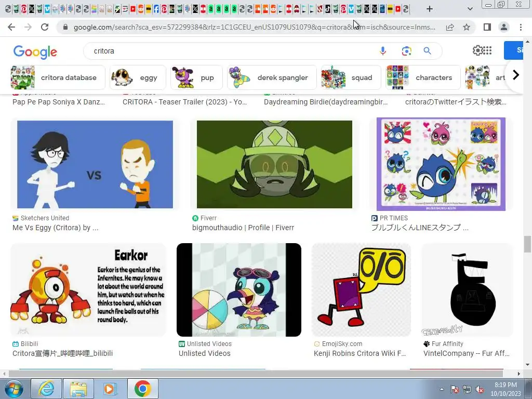The image size is (532, 399).
Task: View site info via the padlock icon
Action: point(65,27)
